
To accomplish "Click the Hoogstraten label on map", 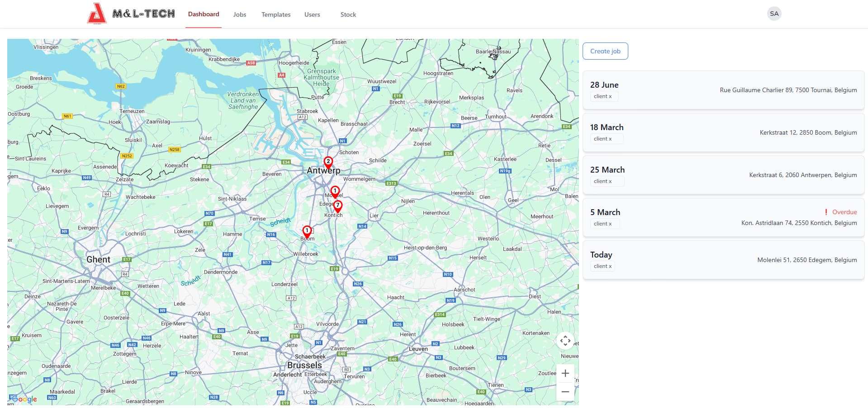I will 438,73.
